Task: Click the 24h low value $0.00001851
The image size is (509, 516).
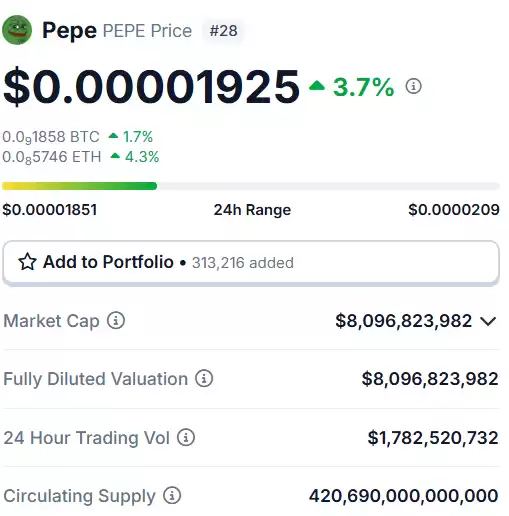Action: tap(50, 210)
